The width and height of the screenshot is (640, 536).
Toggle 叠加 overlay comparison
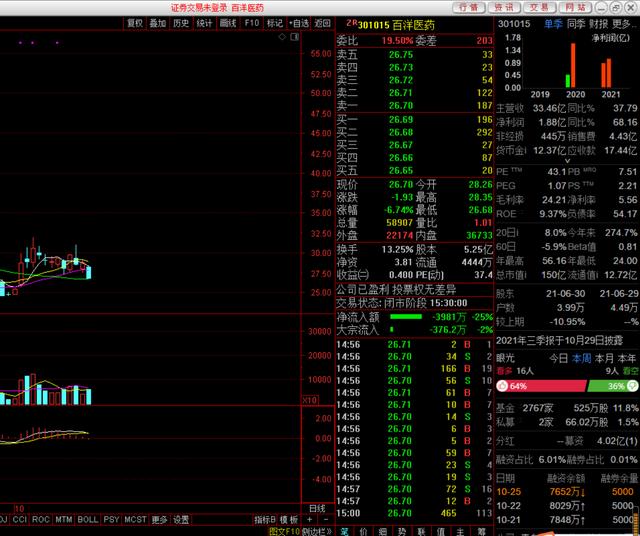pos(157,22)
